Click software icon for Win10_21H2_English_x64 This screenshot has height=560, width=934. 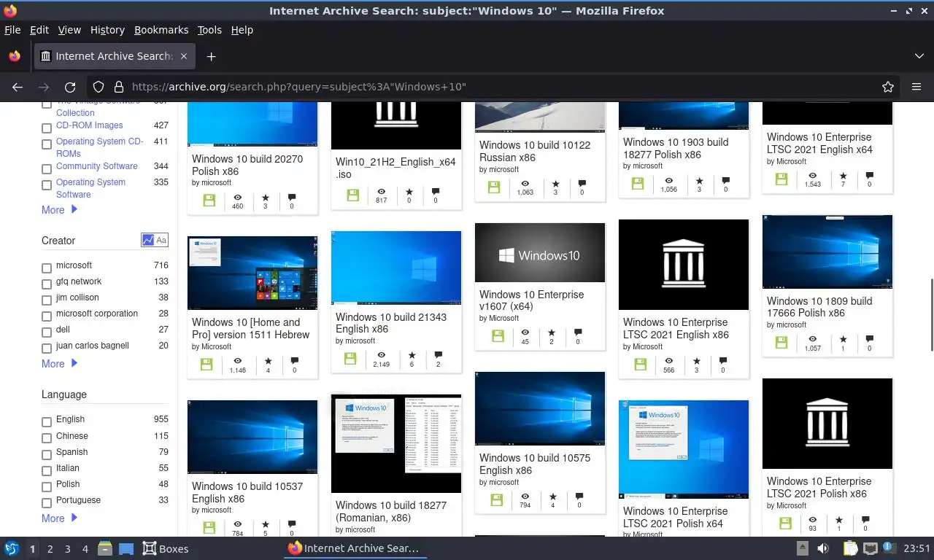(x=353, y=195)
